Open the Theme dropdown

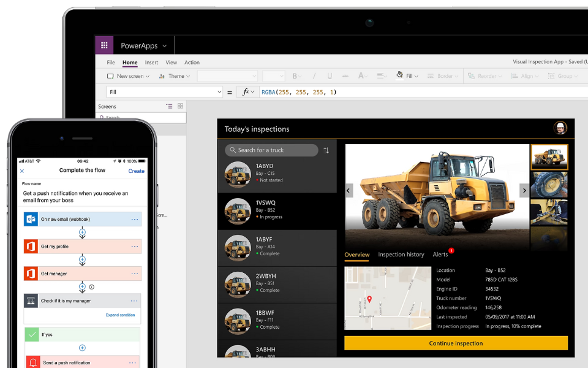pos(175,76)
